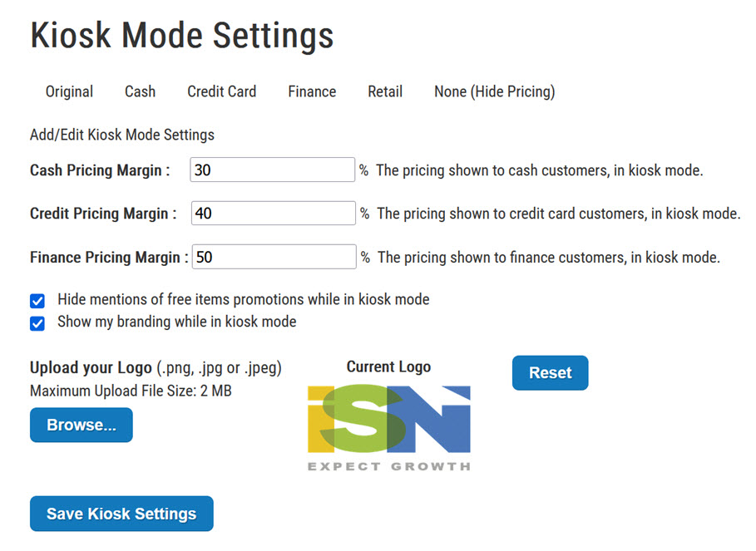Click the "Kiosk Mode Settings" page heading
The height and width of the screenshot is (551, 756).
(181, 36)
